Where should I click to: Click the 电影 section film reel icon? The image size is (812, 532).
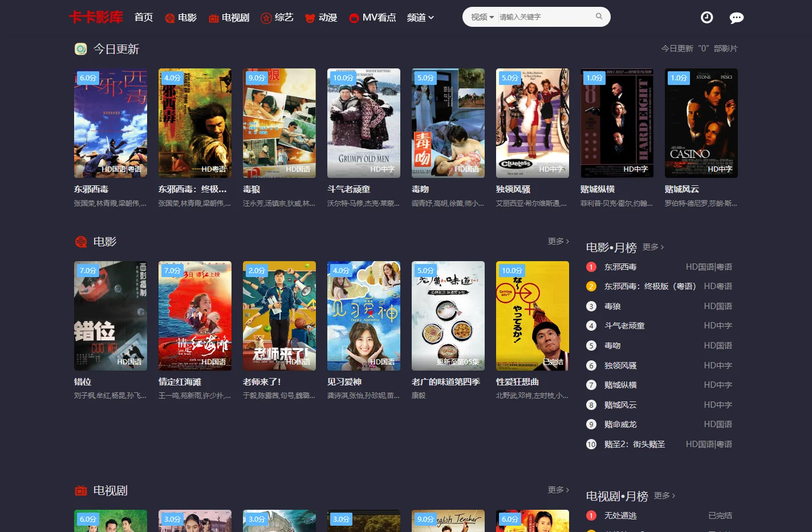(81, 242)
